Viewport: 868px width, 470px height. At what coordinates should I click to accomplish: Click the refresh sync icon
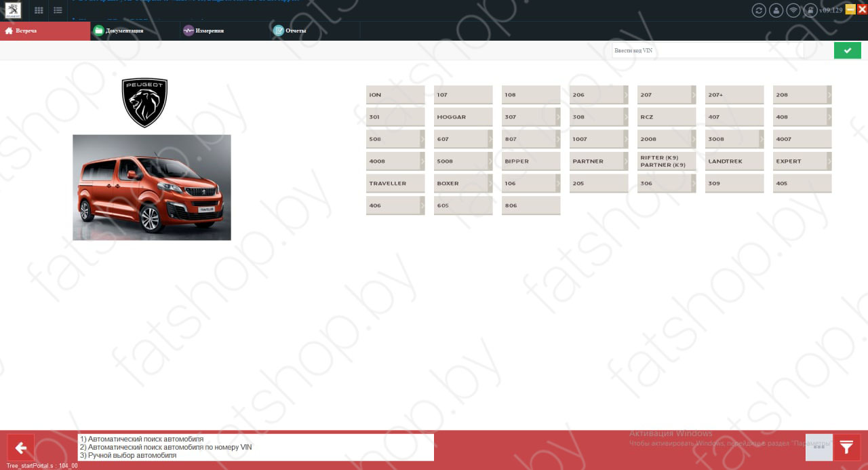point(759,10)
